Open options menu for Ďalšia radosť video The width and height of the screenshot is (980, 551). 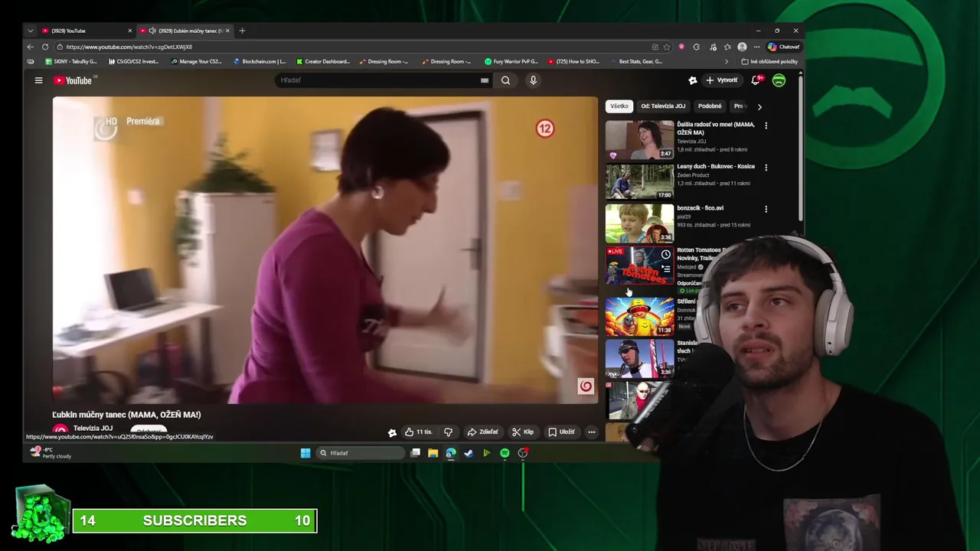pyautogui.click(x=766, y=126)
